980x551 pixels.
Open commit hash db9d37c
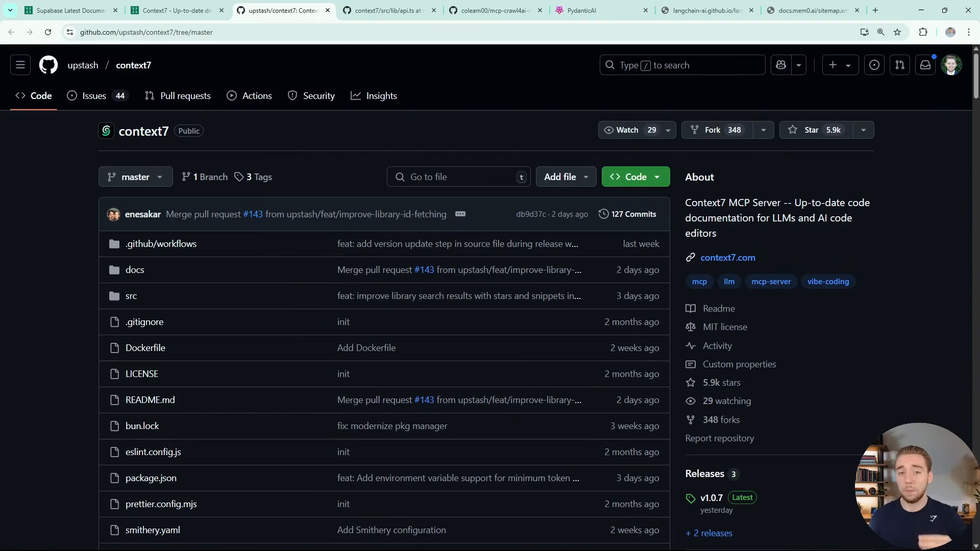click(531, 214)
